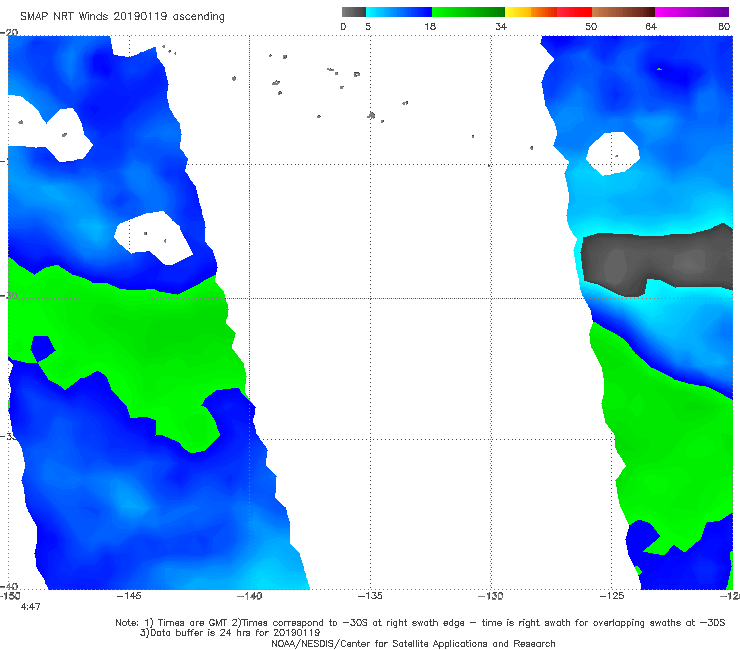
Task: Click the 'Data buffer is 24 hrs' note
Action: coord(230,633)
